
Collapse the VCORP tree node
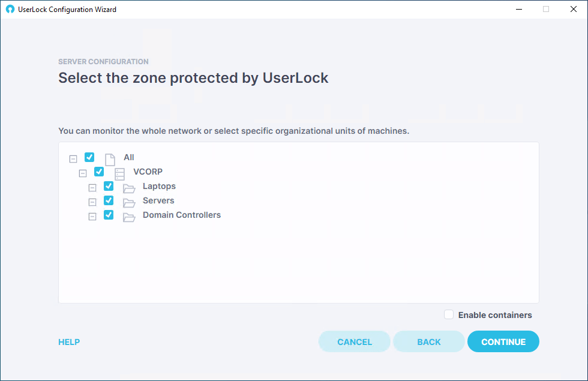tap(83, 173)
